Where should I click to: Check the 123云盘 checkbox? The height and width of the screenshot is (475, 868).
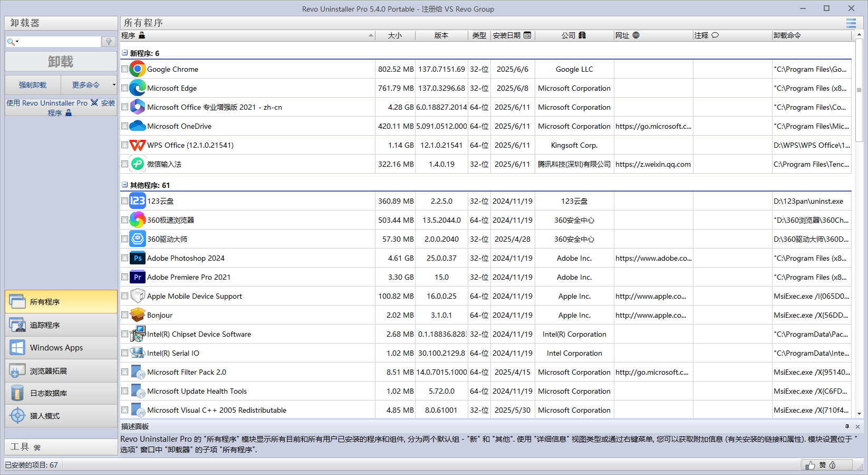pos(125,201)
